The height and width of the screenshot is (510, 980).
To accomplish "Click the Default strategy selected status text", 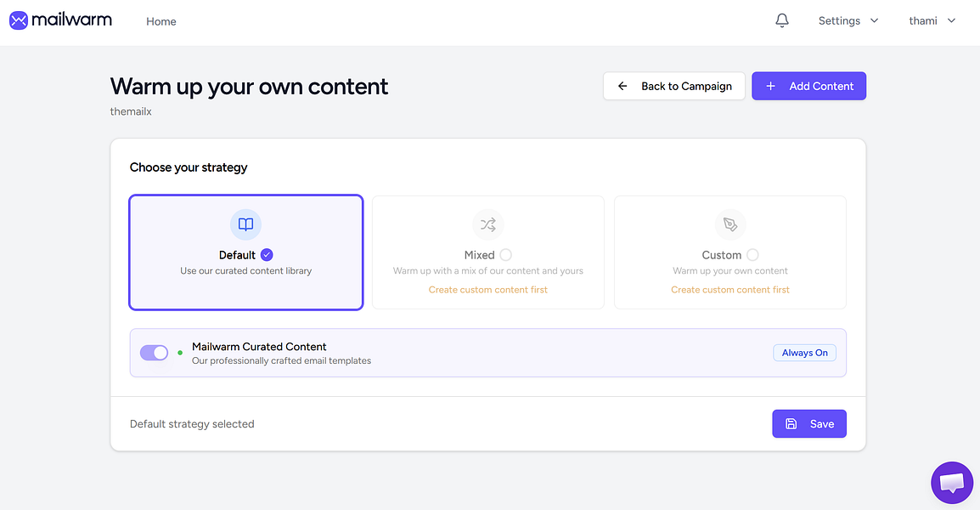I will [192, 423].
